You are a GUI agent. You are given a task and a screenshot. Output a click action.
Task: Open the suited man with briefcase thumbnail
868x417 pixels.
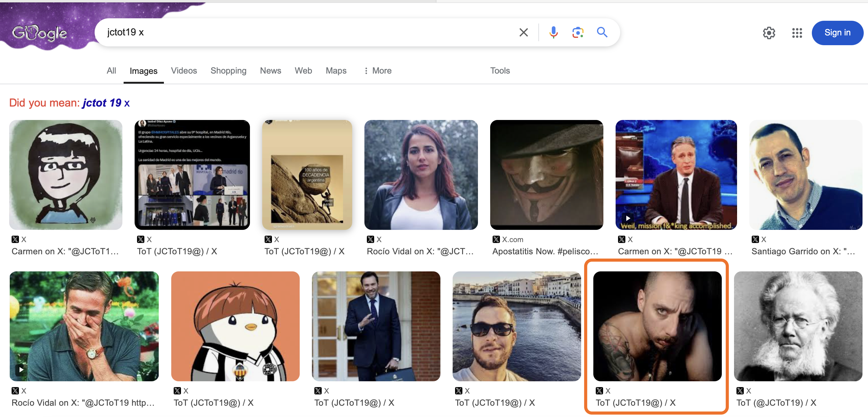coord(376,326)
